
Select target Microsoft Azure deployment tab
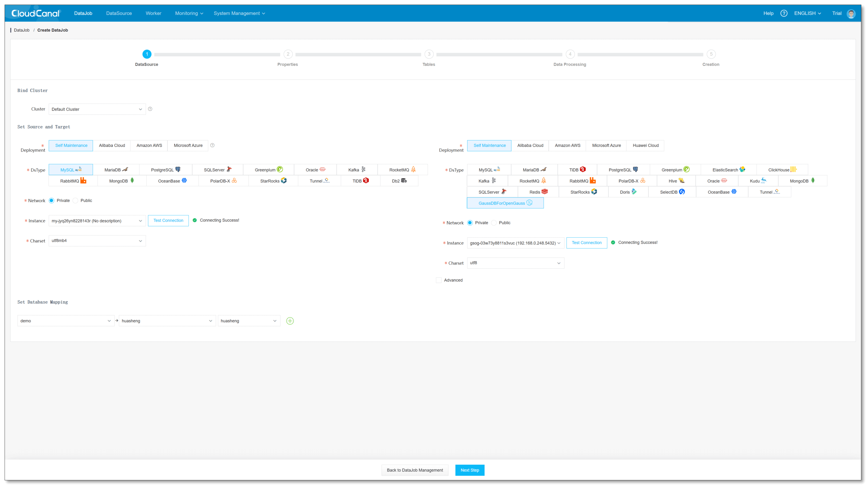pos(606,146)
